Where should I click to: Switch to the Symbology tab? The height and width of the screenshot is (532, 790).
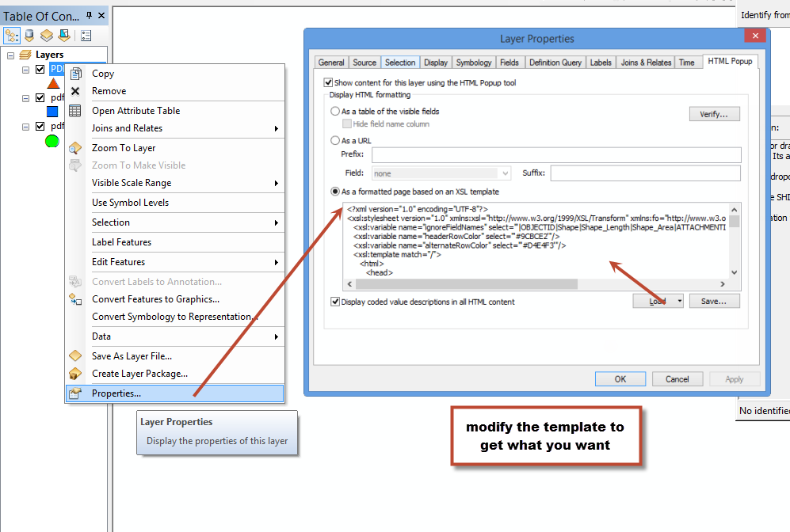pos(474,63)
